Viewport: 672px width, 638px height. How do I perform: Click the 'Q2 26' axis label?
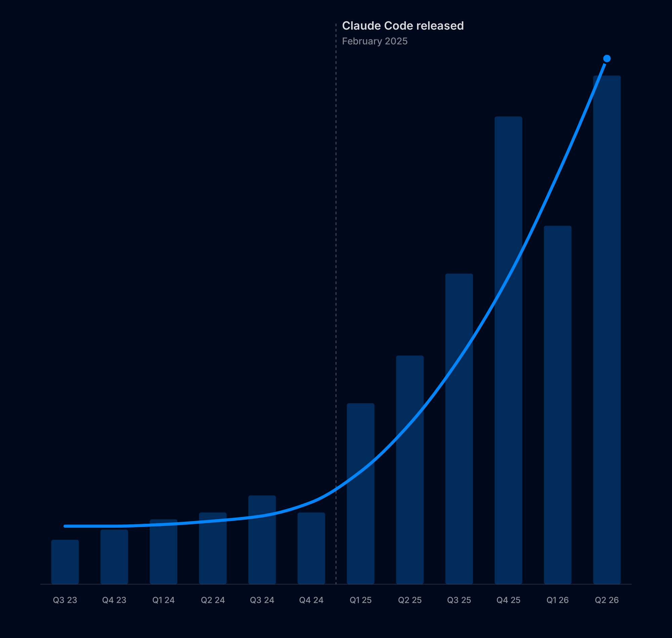click(x=607, y=600)
